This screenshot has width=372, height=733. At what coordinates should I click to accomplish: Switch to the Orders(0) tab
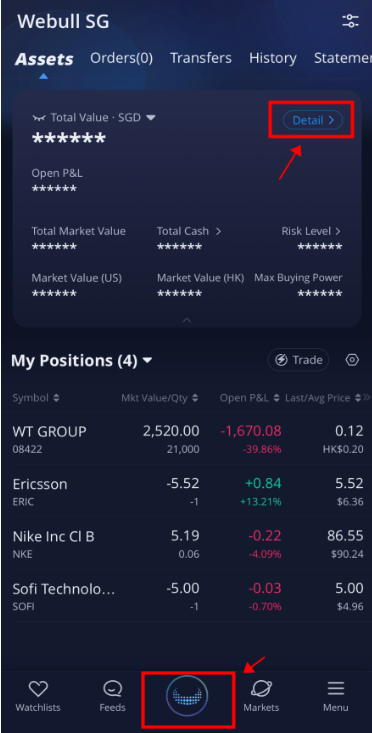click(122, 58)
